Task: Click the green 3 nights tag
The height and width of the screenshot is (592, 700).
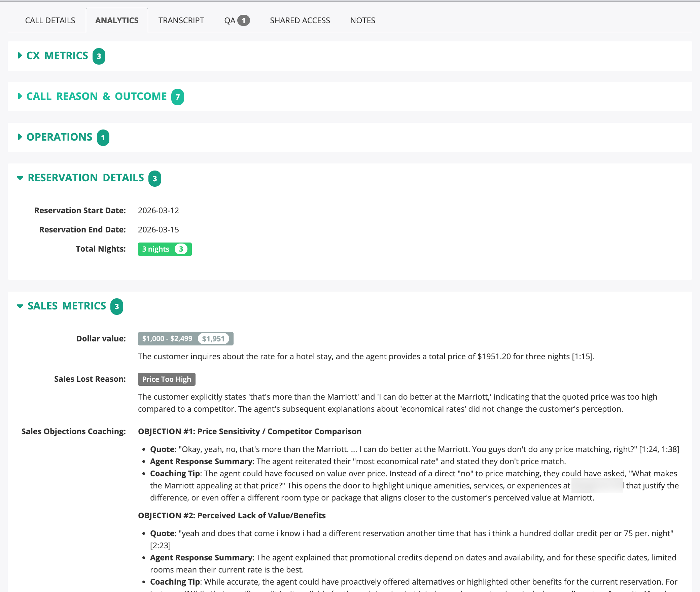Action: (x=156, y=249)
